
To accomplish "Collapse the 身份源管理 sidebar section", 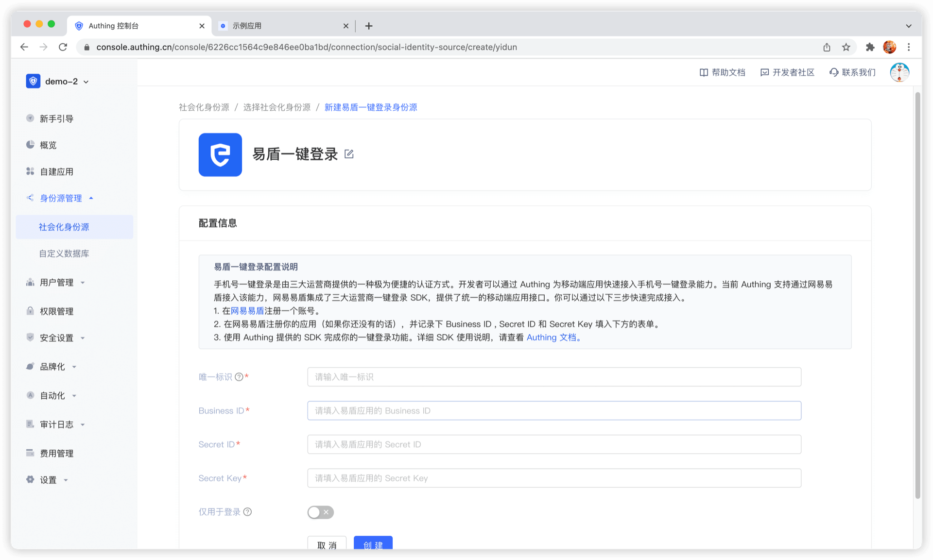I will (61, 198).
